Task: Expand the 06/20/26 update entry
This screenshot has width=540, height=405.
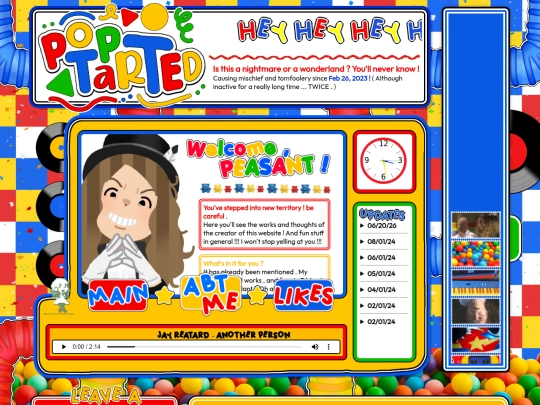Action: coord(382,226)
